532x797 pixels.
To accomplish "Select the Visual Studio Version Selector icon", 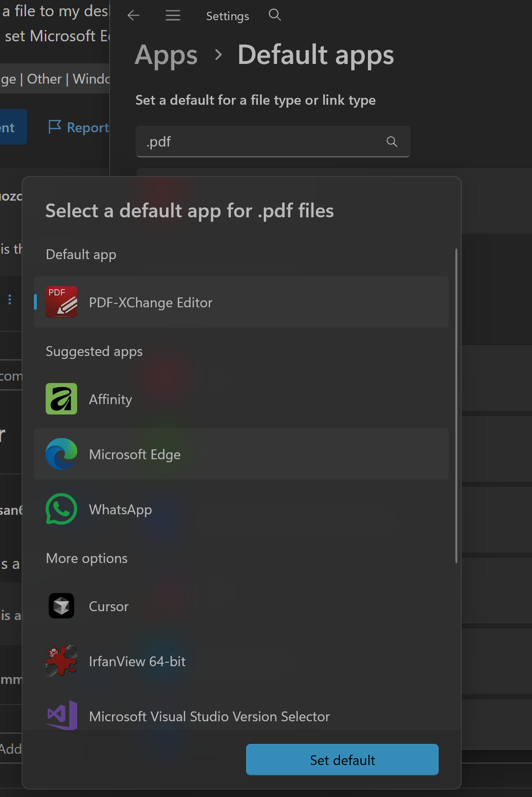I will (x=61, y=715).
